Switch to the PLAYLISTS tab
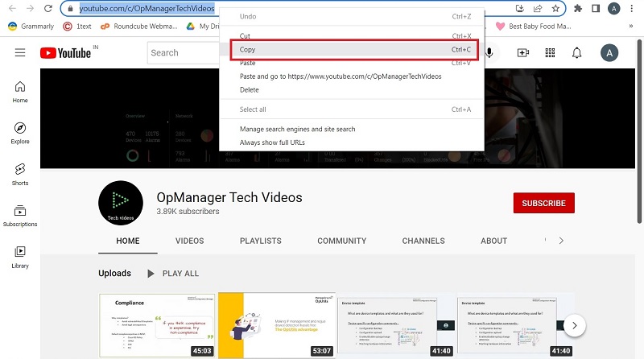Viewport: 644px width, 359px height. pos(260,241)
